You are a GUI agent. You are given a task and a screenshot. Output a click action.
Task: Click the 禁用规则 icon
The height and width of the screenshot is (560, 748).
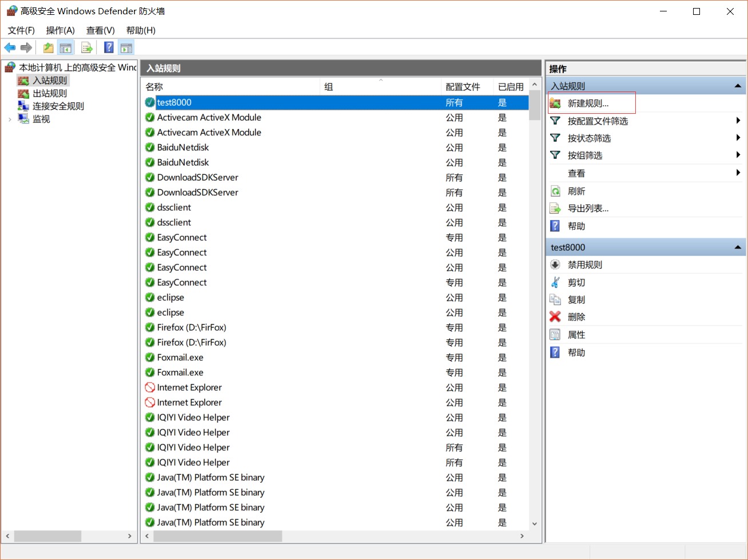coord(555,265)
